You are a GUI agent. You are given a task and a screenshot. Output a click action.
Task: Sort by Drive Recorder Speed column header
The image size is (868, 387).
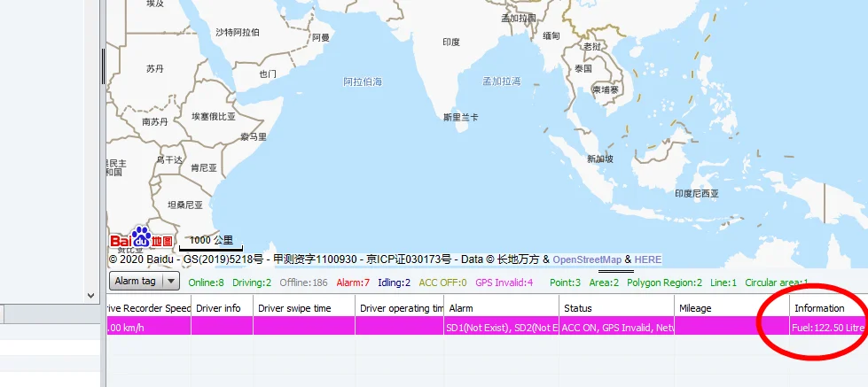(148, 308)
